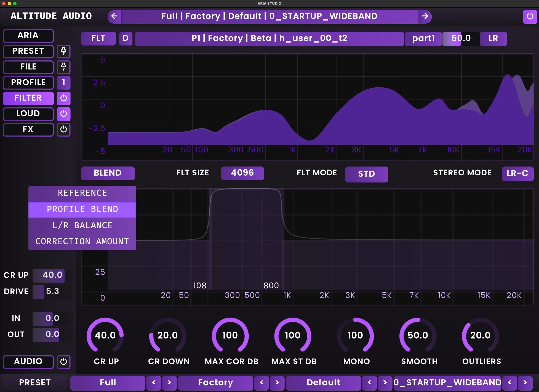This screenshot has height=392, width=539.
Task: Select PROFILE BLEND from the blend menu
Action: pos(82,209)
